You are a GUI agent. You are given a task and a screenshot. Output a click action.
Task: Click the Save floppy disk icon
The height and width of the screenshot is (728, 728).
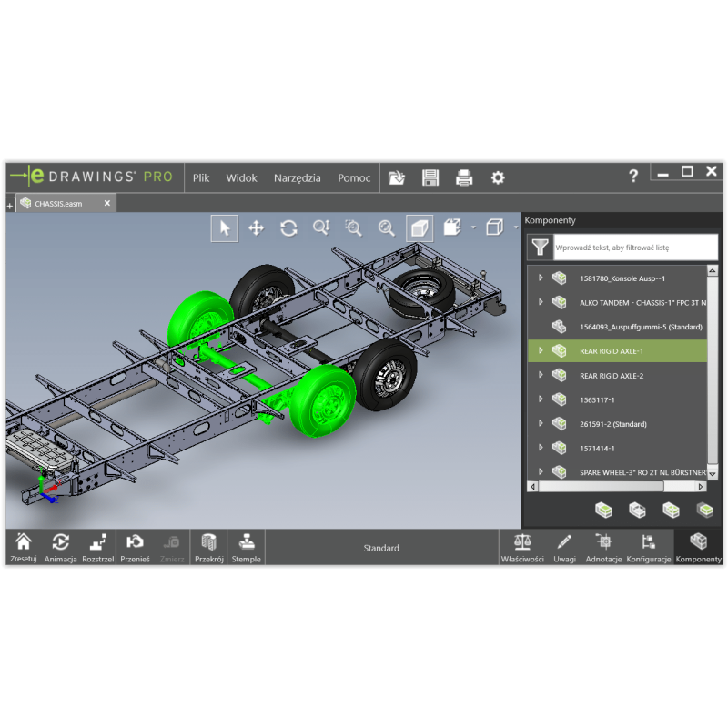(430, 177)
